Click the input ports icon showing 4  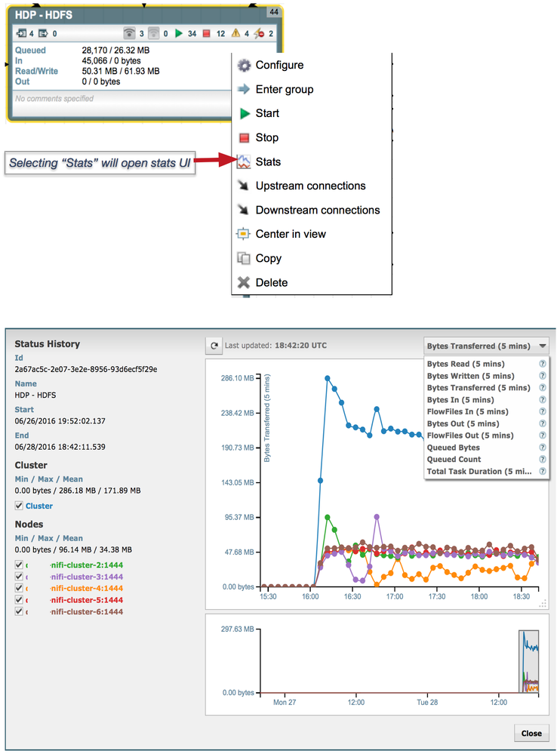pos(21,33)
